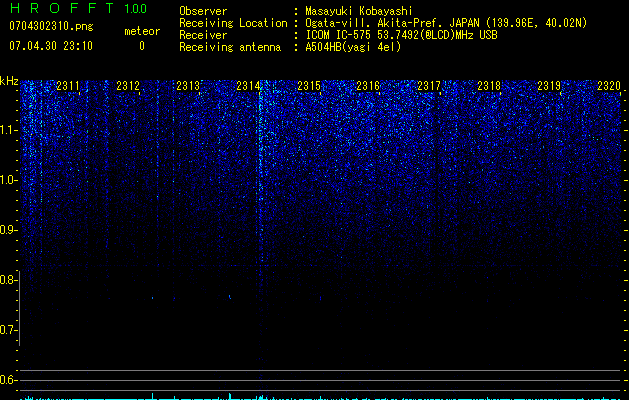Click the Observer label
This screenshot has width=629, height=400.
point(203,11)
